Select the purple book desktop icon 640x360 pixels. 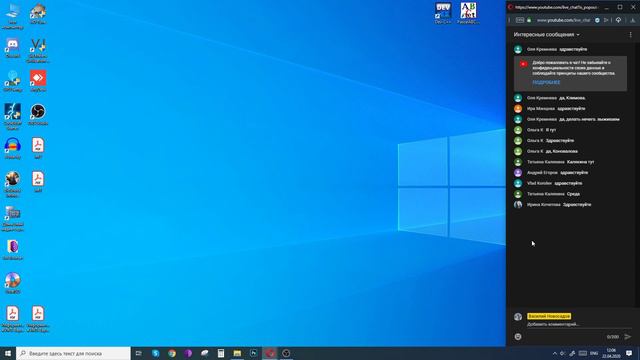click(13, 249)
